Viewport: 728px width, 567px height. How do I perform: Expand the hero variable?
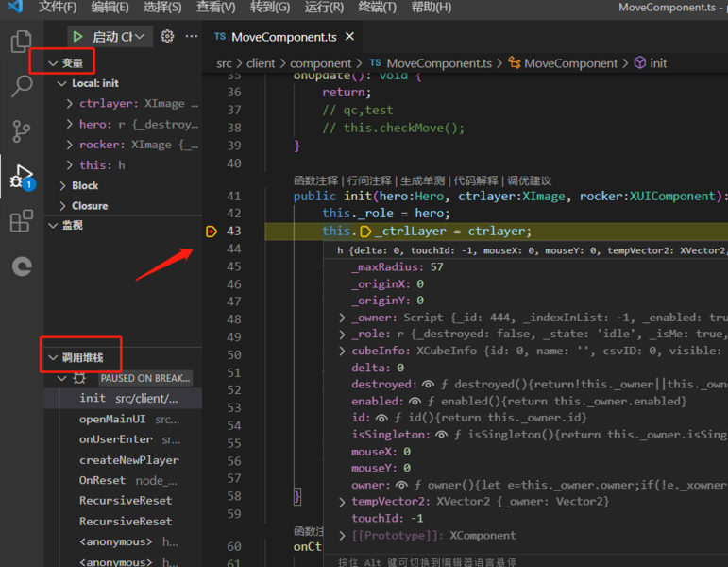(70, 124)
